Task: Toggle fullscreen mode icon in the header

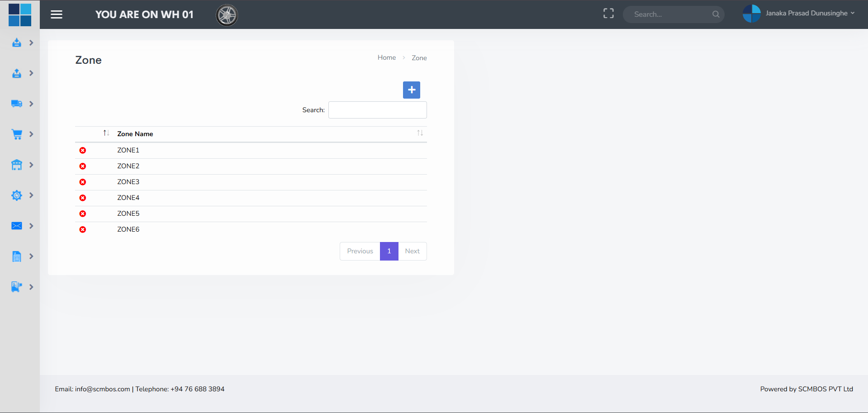Action: coord(608,14)
